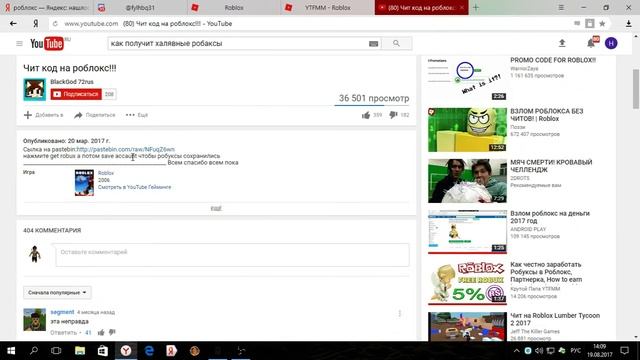Expand the description with Ещё

pyautogui.click(x=216, y=208)
